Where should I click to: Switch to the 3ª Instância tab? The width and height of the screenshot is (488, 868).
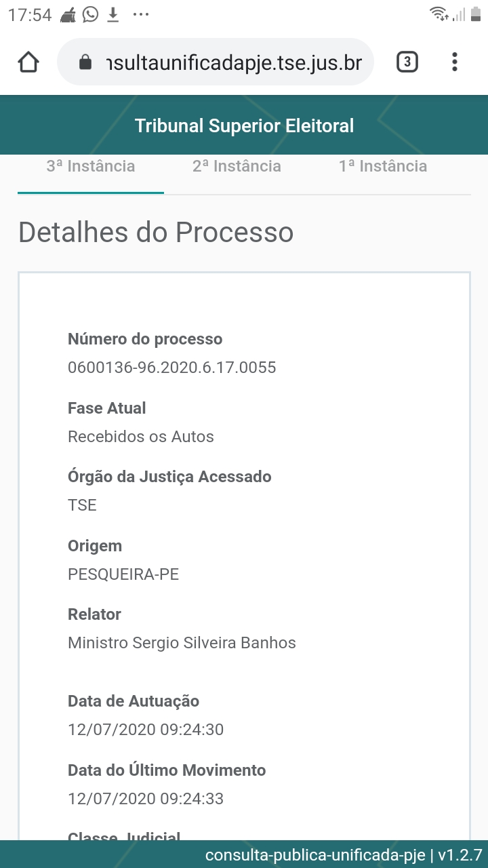click(91, 167)
